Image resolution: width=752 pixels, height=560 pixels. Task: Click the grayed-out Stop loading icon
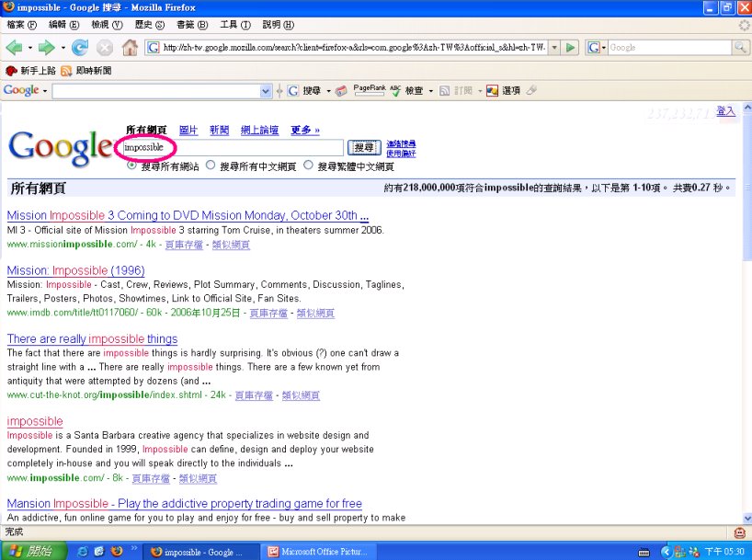pyautogui.click(x=105, y=48)
